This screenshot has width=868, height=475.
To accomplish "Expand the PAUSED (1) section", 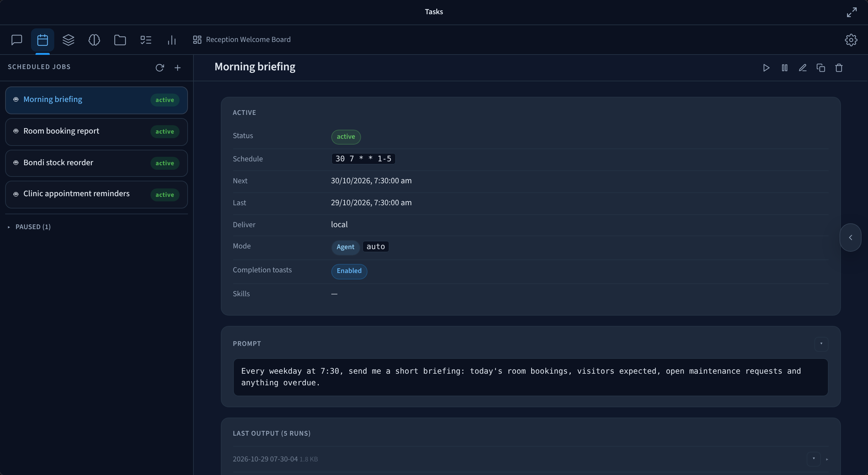I will [x=29, y=227].
